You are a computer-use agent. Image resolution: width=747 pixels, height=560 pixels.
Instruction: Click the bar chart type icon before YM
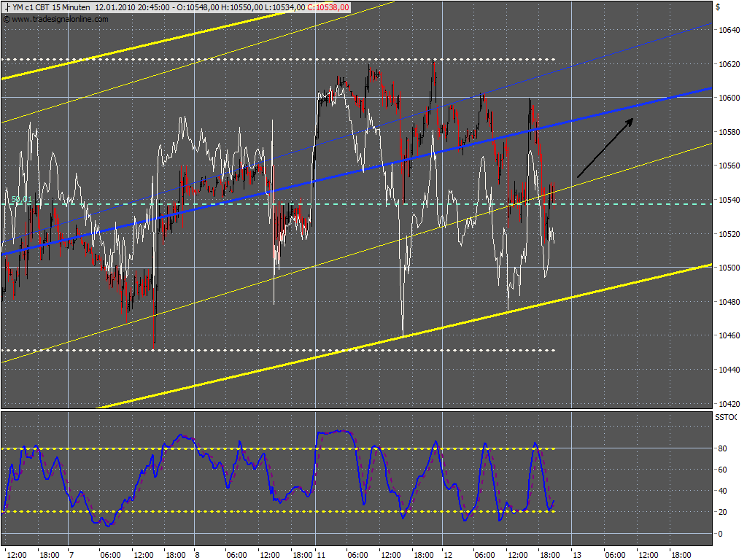click(x=7, y=7)
